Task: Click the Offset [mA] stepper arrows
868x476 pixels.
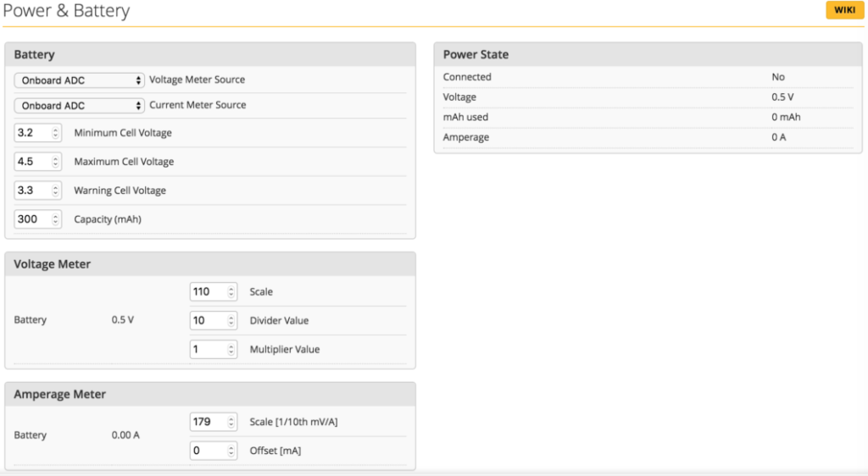Action: [x=231, y=451]
